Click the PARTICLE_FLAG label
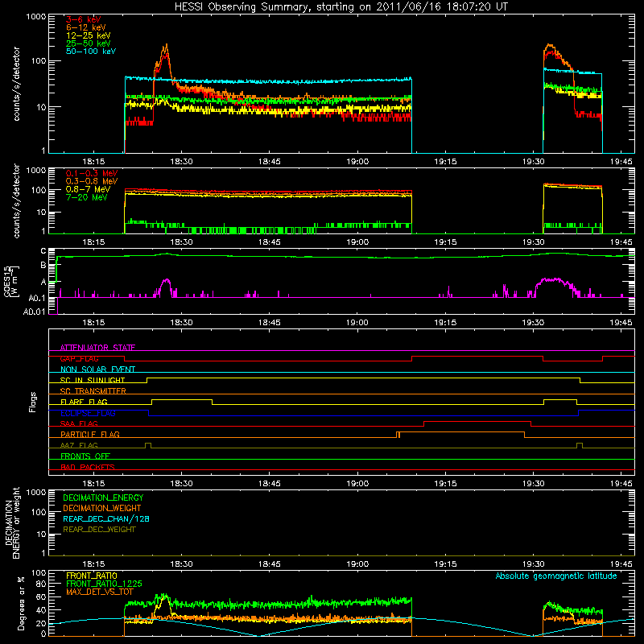 (90, 434)
